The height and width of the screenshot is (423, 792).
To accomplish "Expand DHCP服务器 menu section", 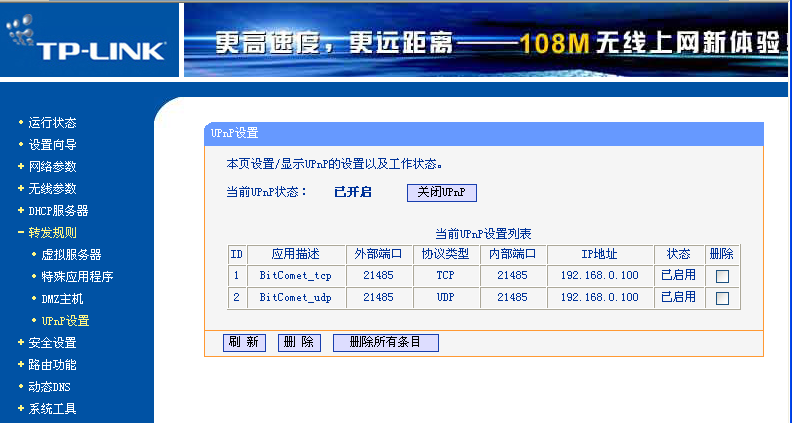I will point(58,211).
